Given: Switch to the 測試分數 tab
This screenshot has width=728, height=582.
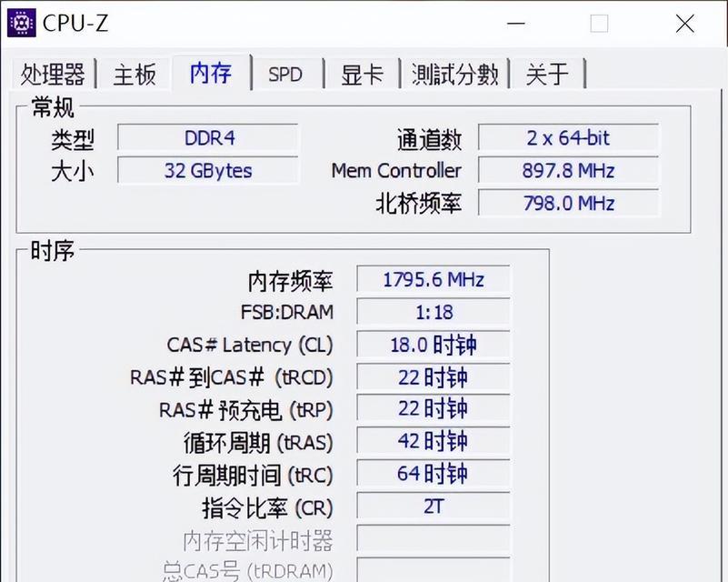Looking at the screenshot, I should point(455,74).
